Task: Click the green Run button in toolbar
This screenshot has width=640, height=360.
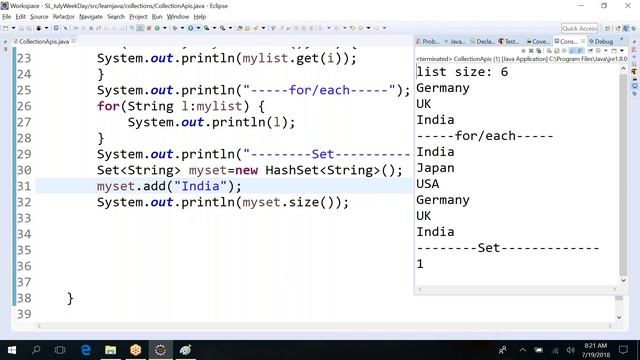Action: [191, 28]
